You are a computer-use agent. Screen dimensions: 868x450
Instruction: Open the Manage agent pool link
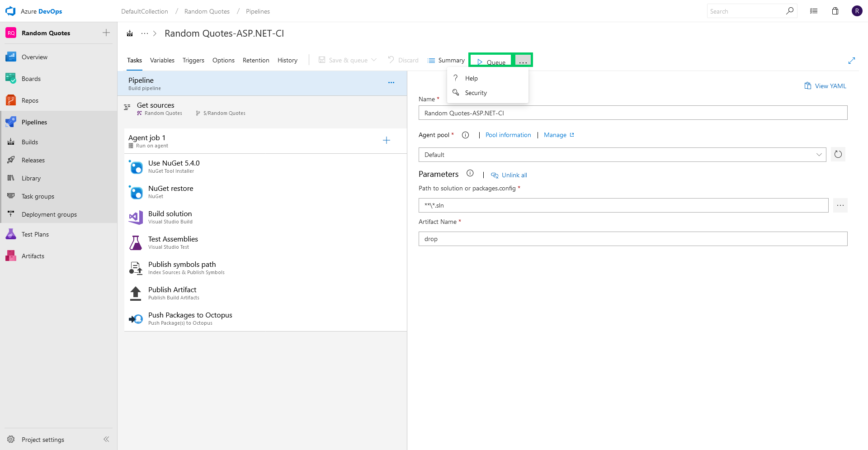point(559,135)
